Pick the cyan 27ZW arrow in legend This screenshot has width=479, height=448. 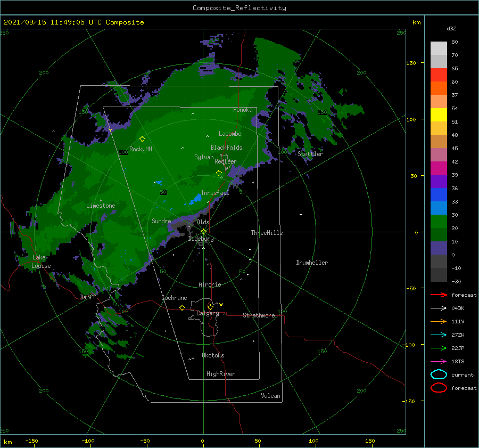click(x=439, y=335)
